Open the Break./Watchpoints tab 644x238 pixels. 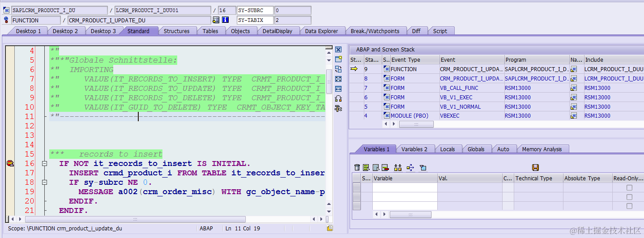(x=375, y=31)
